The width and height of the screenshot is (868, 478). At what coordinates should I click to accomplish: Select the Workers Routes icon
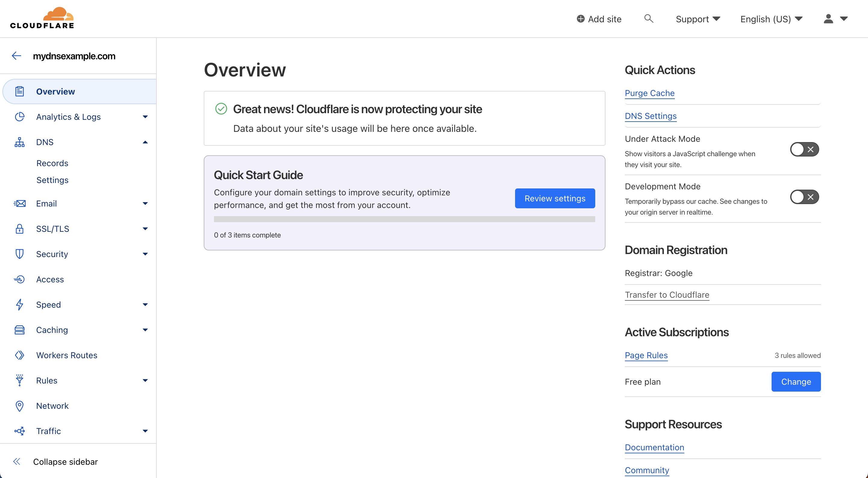coord(20,355)
